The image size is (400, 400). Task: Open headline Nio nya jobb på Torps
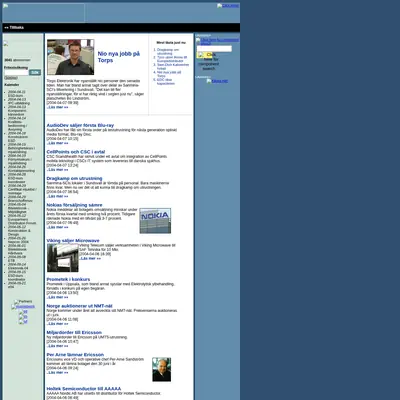point(119,57)
